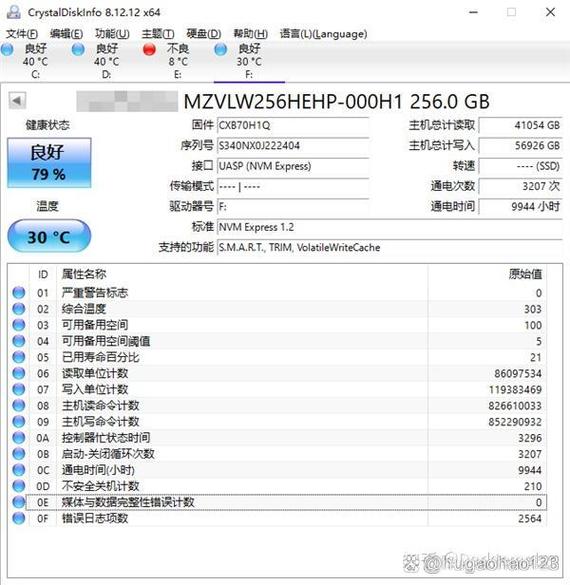Select the 已用寿命百分比 attribute name
The image size is (570, 585).
coord(100,357)
